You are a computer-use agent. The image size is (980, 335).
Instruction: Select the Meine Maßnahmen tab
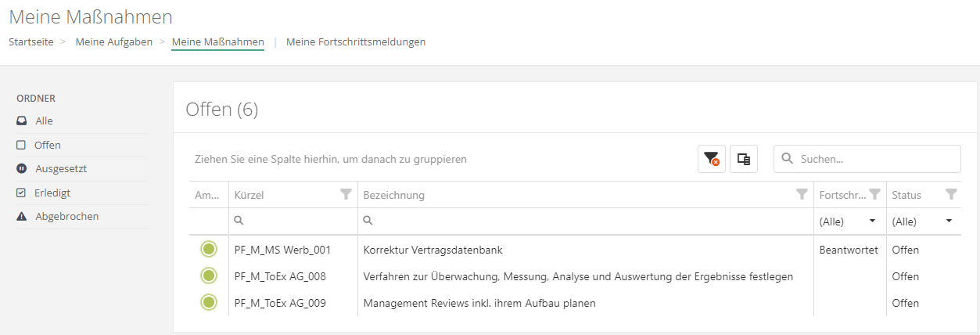point(217,42)
